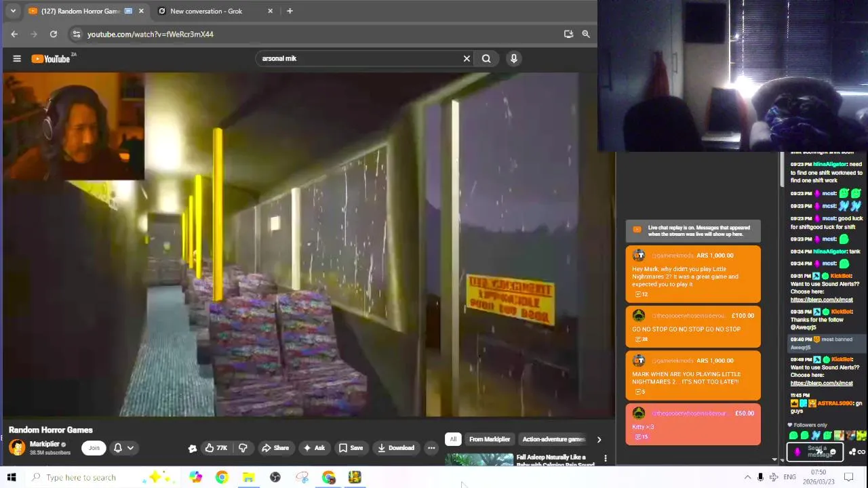868x488 pixels.
Task: Click the zoom magnifier icon in address bar
Action: point(586,34)
